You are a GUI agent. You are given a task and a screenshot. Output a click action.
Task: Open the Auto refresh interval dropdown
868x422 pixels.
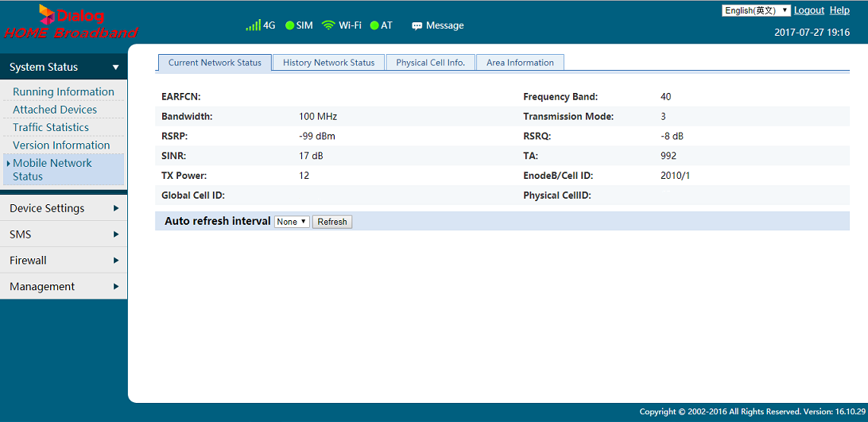point(292,222)
